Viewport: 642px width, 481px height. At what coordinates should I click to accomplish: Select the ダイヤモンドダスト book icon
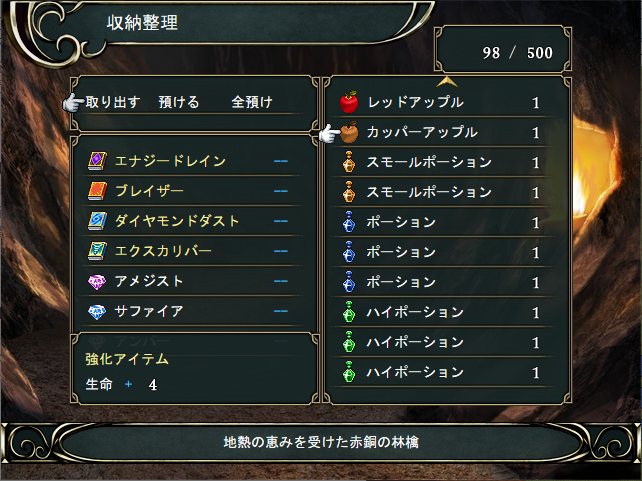97,220
